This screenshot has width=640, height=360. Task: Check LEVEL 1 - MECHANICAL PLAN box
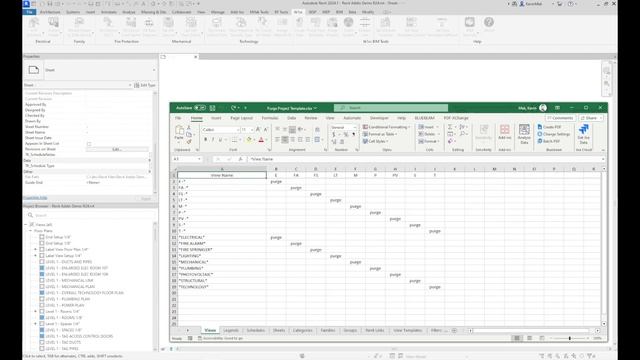pos(42,287)
